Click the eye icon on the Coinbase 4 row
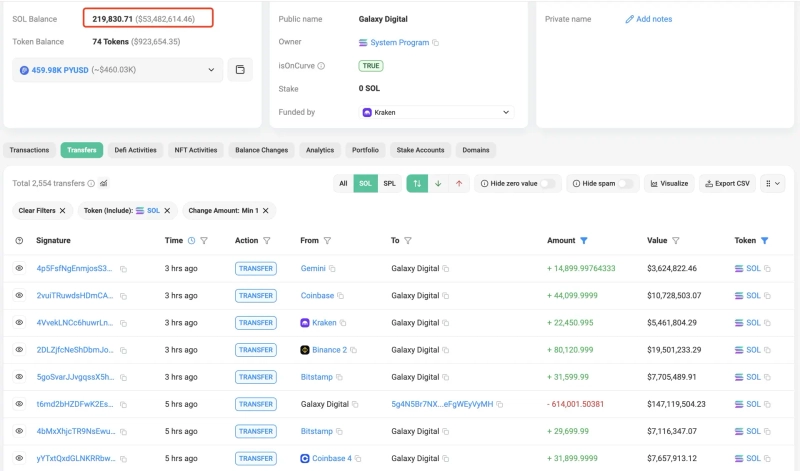The height and width of the screenshot is (471, 800). tap(19, 458)
